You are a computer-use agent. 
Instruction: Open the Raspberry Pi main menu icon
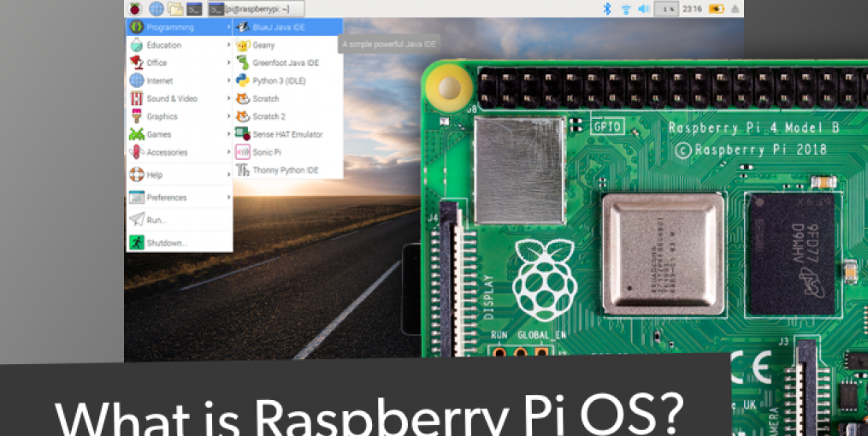click(135, 9)
